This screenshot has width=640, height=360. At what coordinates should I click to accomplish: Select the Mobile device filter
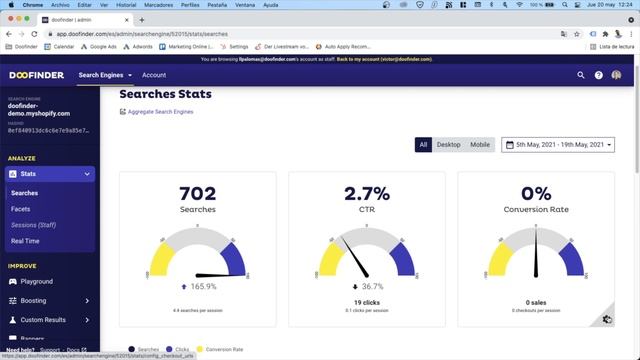coord(480,145)
